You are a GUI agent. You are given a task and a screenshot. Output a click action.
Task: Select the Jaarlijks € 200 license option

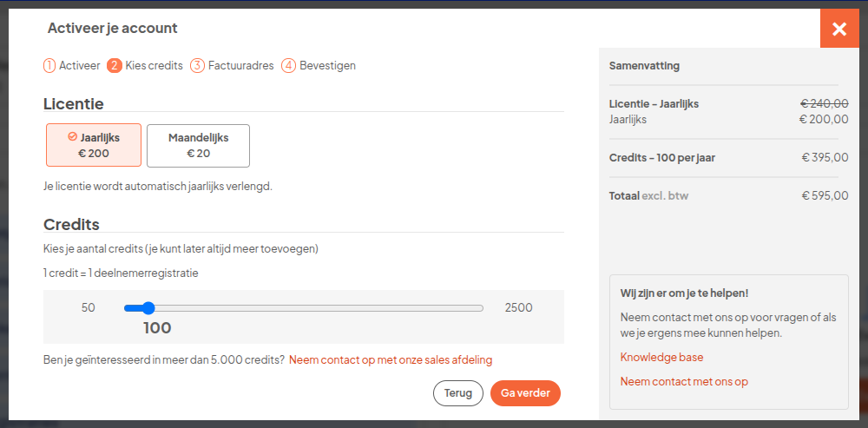click(94, 145)
